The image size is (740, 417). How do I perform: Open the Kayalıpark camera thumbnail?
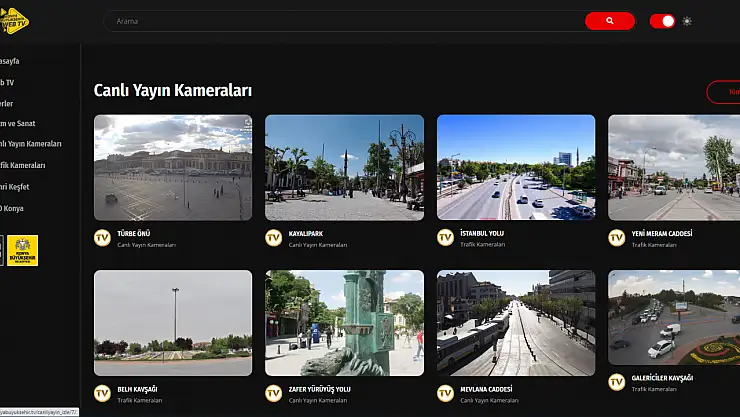tap(345, 167)
